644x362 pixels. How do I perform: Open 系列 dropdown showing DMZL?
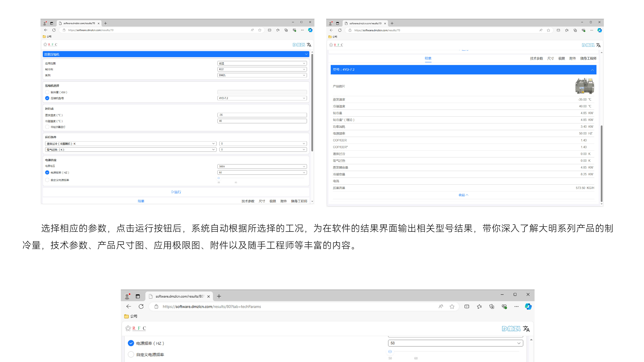pos(262,75)
